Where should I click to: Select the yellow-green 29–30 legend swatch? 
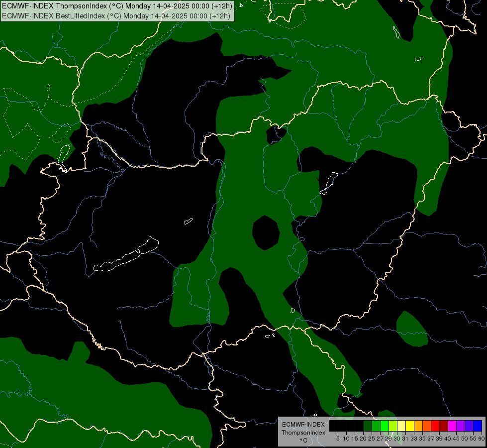pyautogui.click(x=393, y=426)
